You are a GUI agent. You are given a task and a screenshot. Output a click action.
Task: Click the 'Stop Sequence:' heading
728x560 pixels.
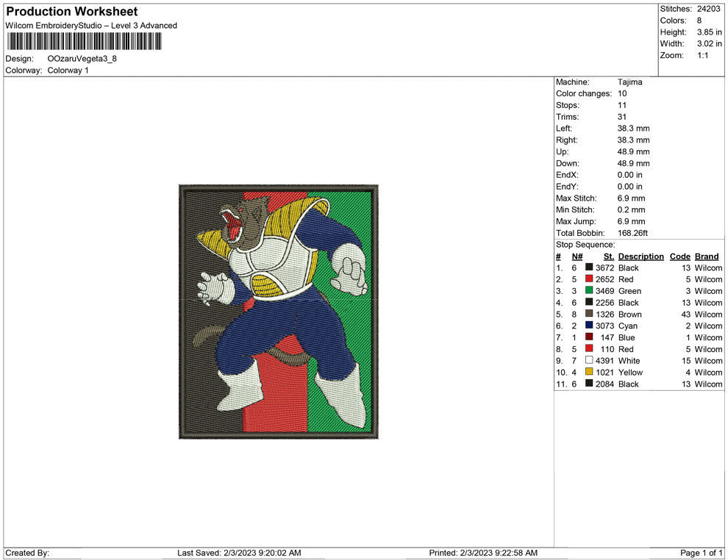[x=585, y=245]
